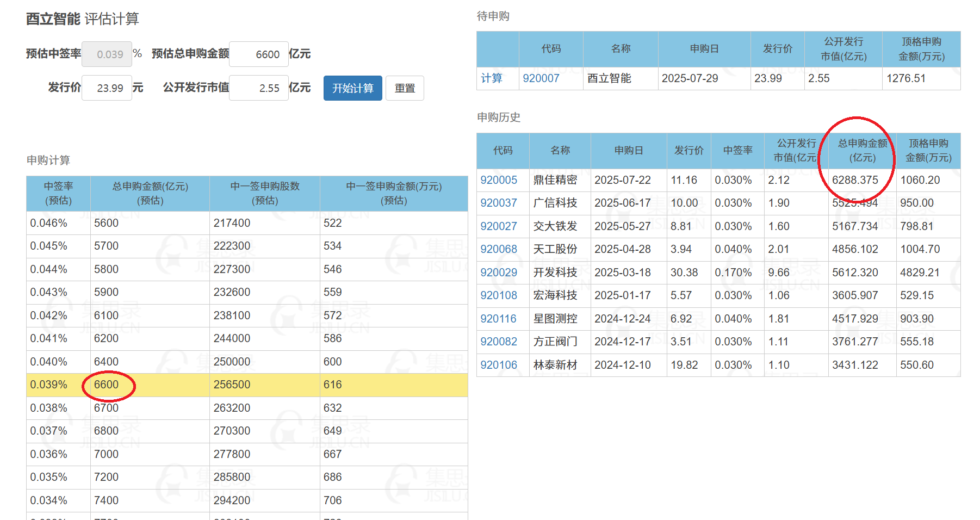Open stock code 920007 link
The height and width of the screenshot is (520, 980).
coord(541,78)
